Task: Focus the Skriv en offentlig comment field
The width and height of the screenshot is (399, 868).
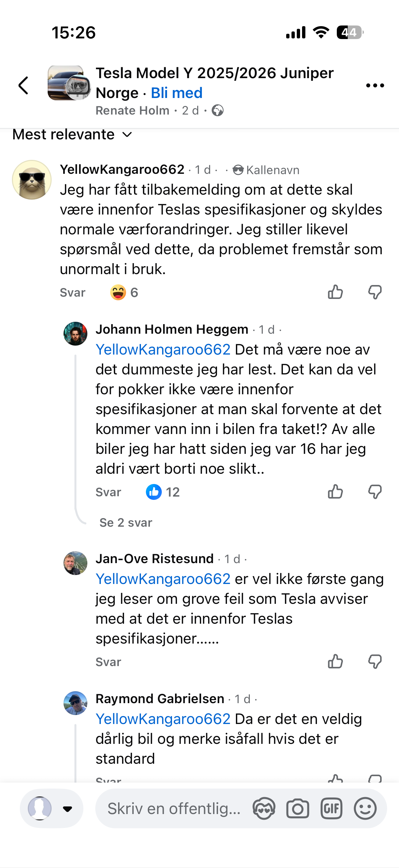Action: (x=174, y=809)
